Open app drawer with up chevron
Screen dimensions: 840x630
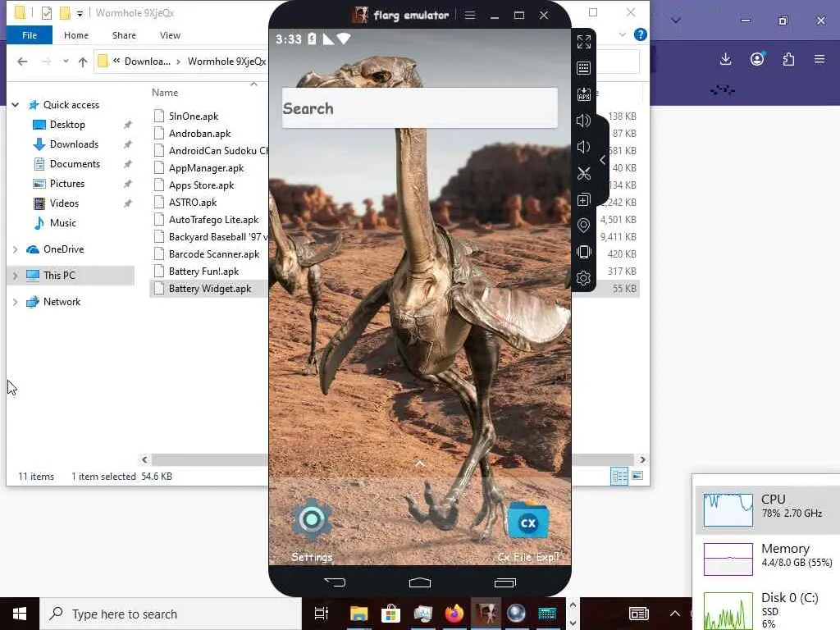pyautogui.click(x=420, y=463)
